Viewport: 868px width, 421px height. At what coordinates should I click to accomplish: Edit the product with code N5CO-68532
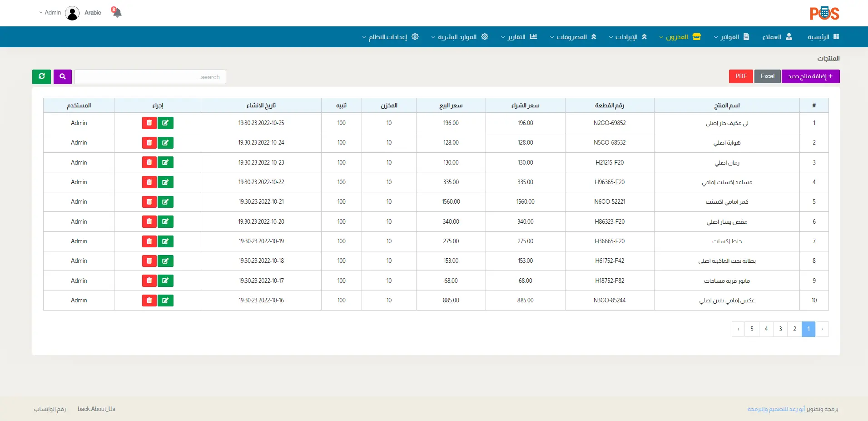165,143
